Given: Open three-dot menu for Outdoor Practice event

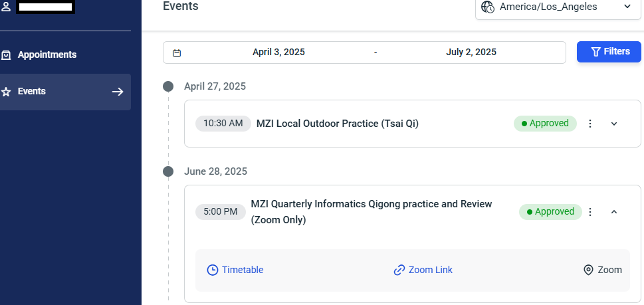Looking at the screenshot, I should click(x=590, y=124).
